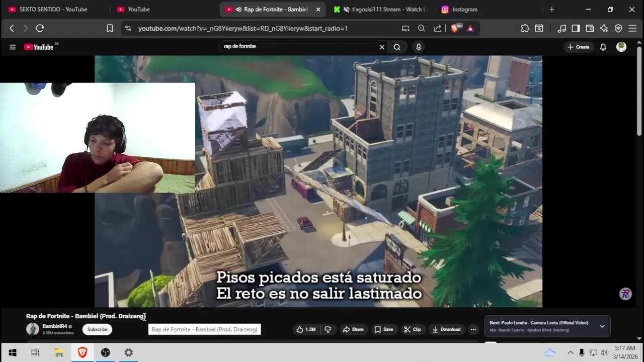Open the YouTube account avatar menu
The height and width of the screenshot is (362, 644).
point(621,47)
